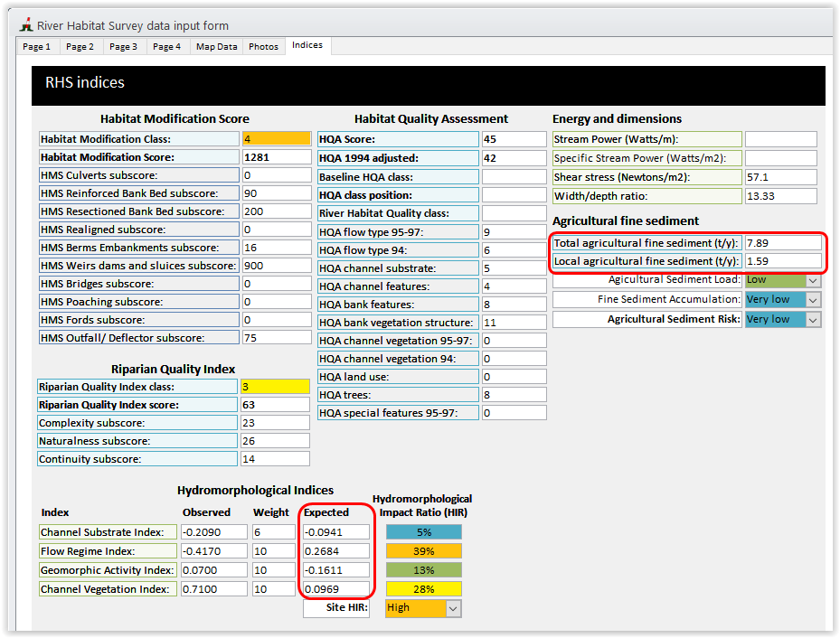Click the Flow Regime expected value 0.2684

tap(336, 551)
